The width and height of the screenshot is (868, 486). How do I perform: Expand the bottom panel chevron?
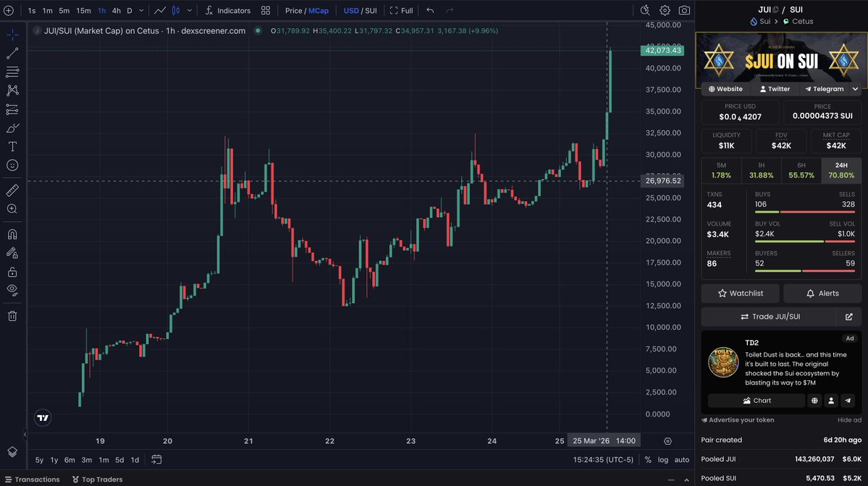(686, 480)
